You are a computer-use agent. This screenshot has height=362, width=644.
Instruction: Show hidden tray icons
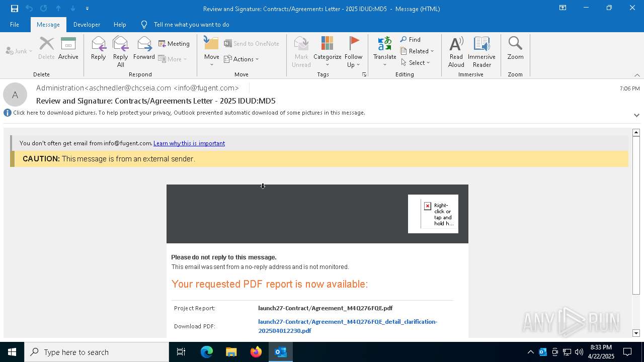[x=530, y=352]
